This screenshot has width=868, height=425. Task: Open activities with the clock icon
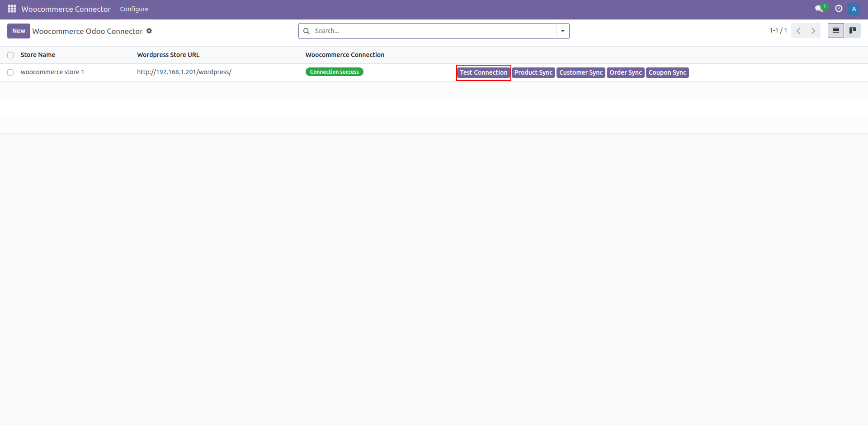[x=839, y=9]
